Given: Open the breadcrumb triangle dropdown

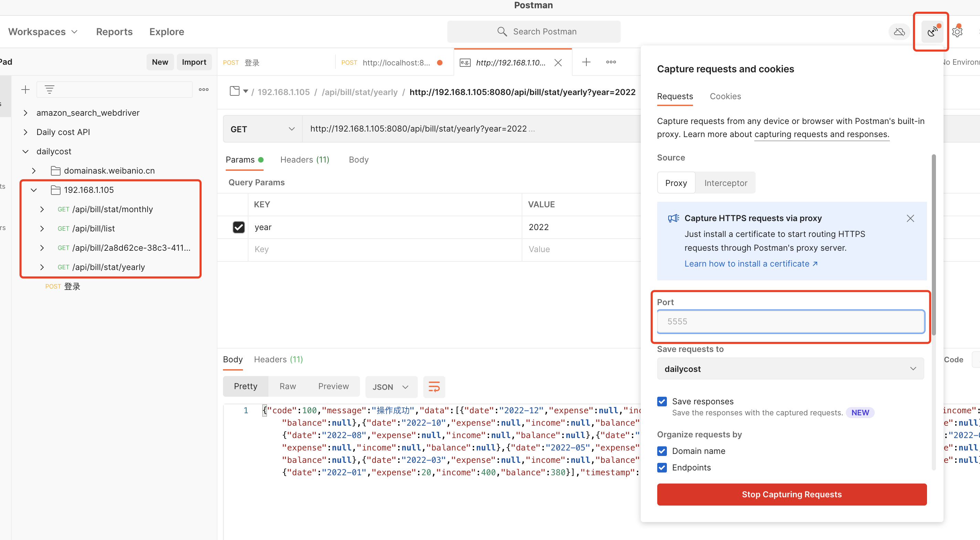Looking at the screenshot, I should pyautogui.click(x=246, y=91).
